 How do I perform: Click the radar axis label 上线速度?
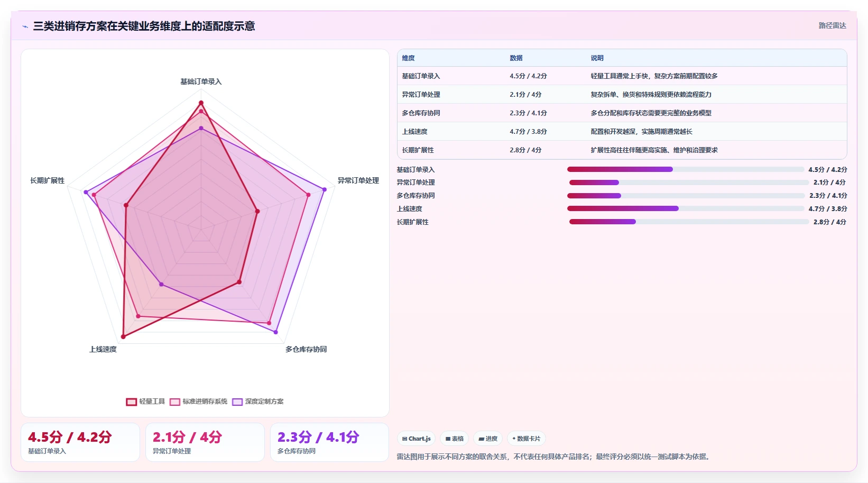tap(103, 350)
